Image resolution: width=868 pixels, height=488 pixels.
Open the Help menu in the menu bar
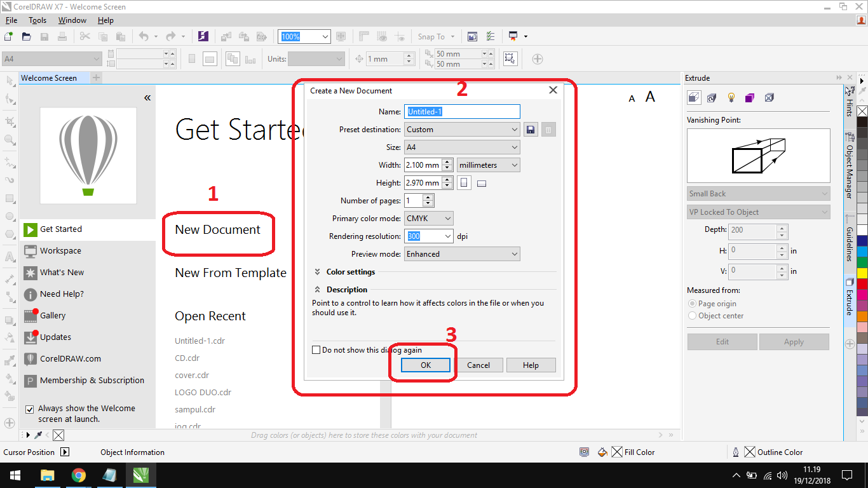(105, 20)
